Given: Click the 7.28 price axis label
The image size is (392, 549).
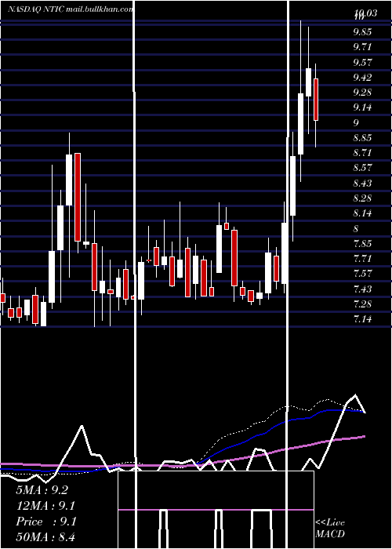Looking at the screenshot, I should (x=362, y=304).
